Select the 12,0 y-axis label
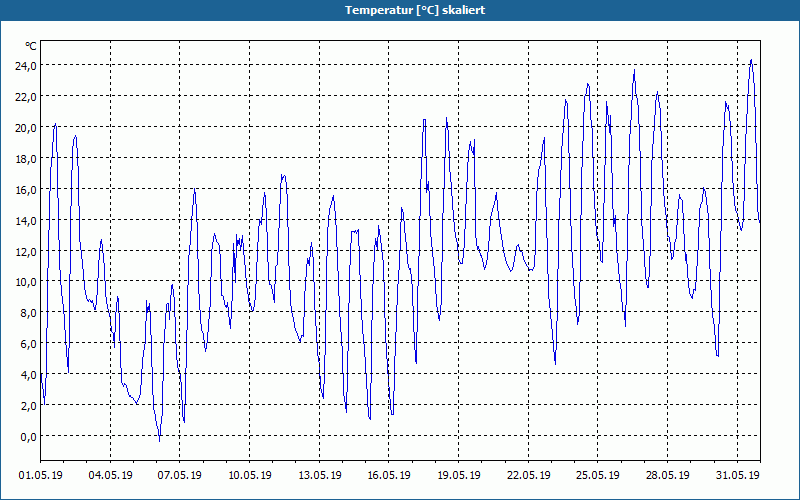This screenshot has width=800, height=500. (26, 252)
